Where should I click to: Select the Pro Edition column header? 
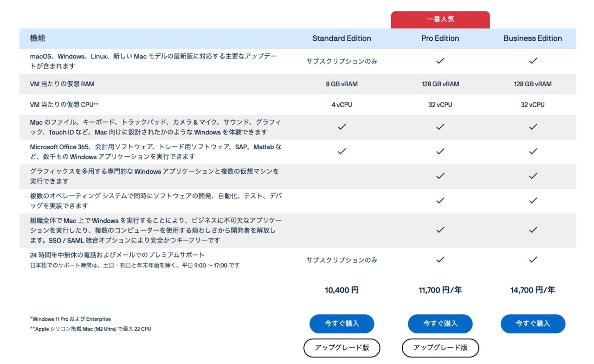pyautogui.click(x=440, y=38)
